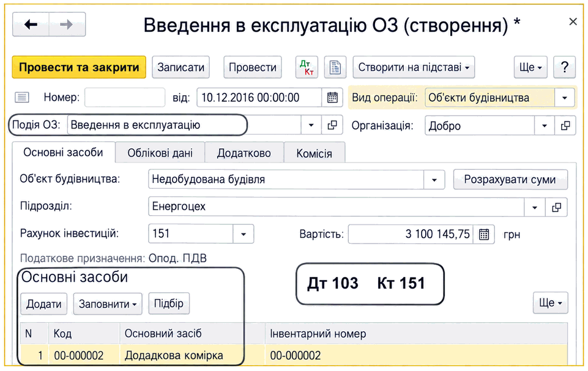588x371 pixels.
Task: Open the document report icon
Action: click(x=335, y=67)
